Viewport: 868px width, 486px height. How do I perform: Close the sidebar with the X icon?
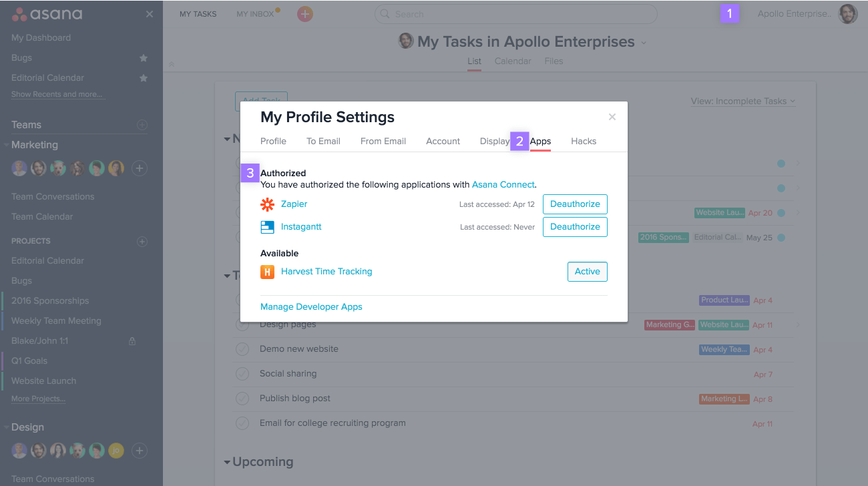click(x=149, y=14)
